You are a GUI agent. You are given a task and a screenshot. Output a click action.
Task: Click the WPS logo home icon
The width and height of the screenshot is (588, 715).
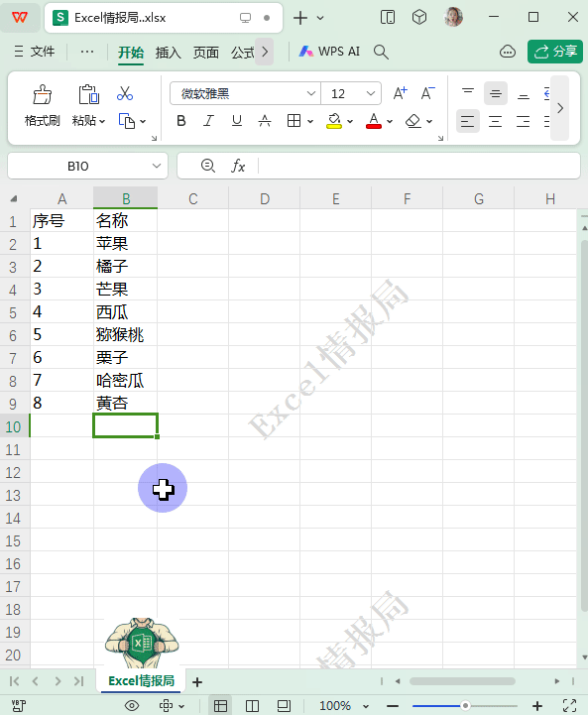20,18
